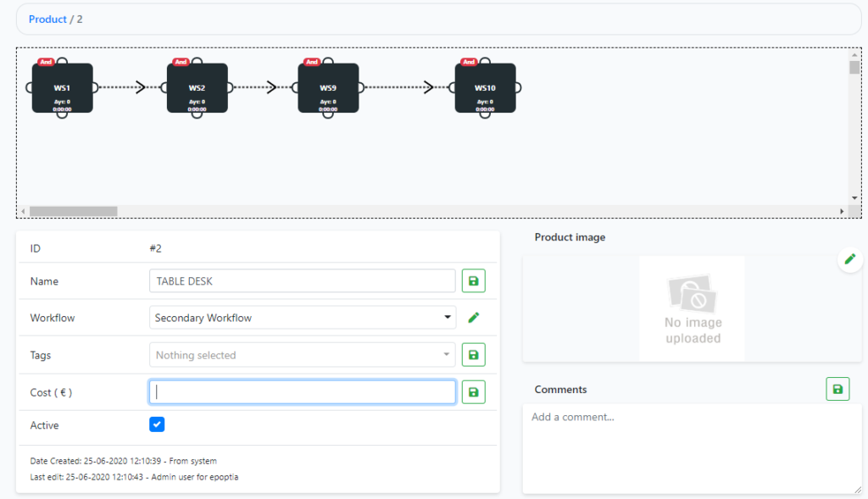Click the Name input field
The height and width of the screenshot is (499, 868).
[303, 281]
